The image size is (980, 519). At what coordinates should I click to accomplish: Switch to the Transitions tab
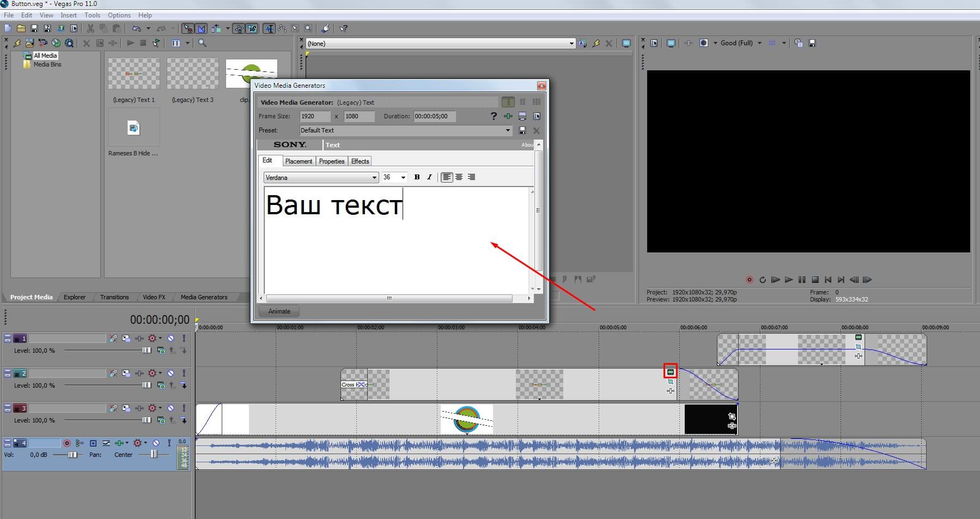[114, 297]
